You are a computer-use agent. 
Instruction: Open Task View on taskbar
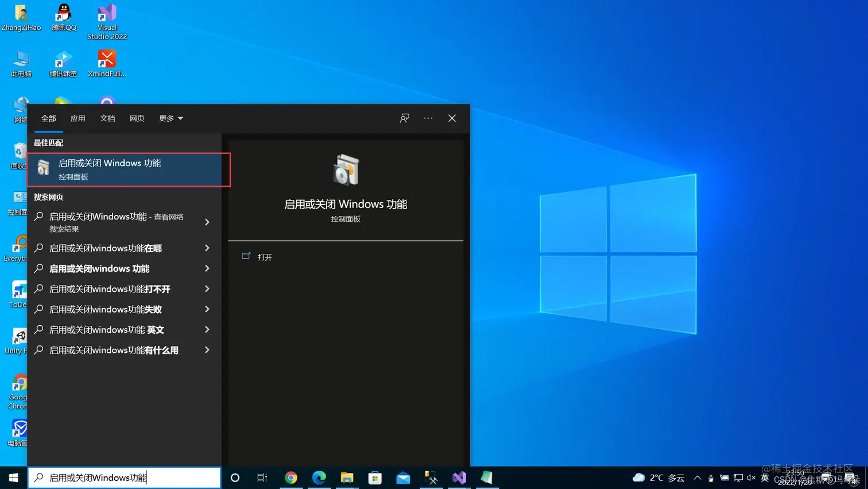[262, 478]
